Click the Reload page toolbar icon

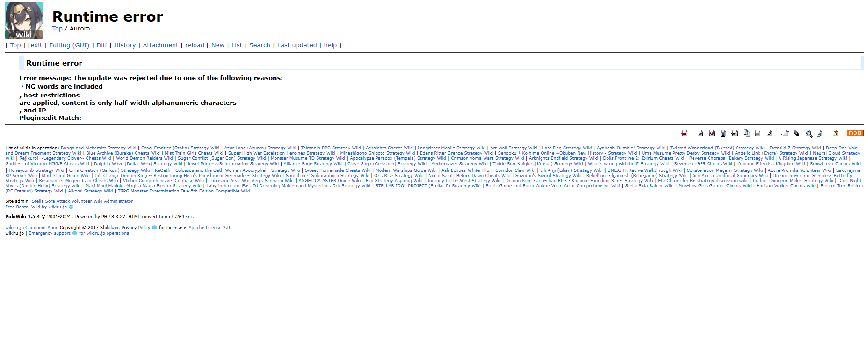pos(769,133)
